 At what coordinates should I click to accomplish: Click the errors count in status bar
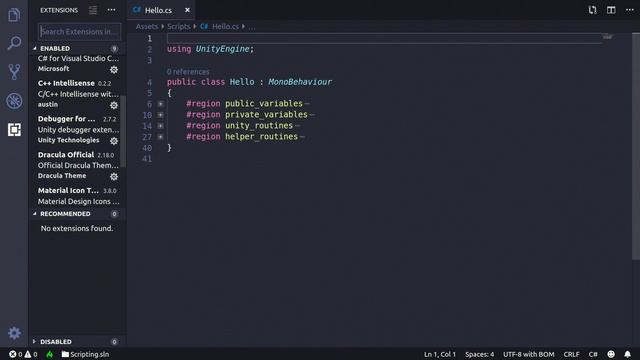coord(16,354)
